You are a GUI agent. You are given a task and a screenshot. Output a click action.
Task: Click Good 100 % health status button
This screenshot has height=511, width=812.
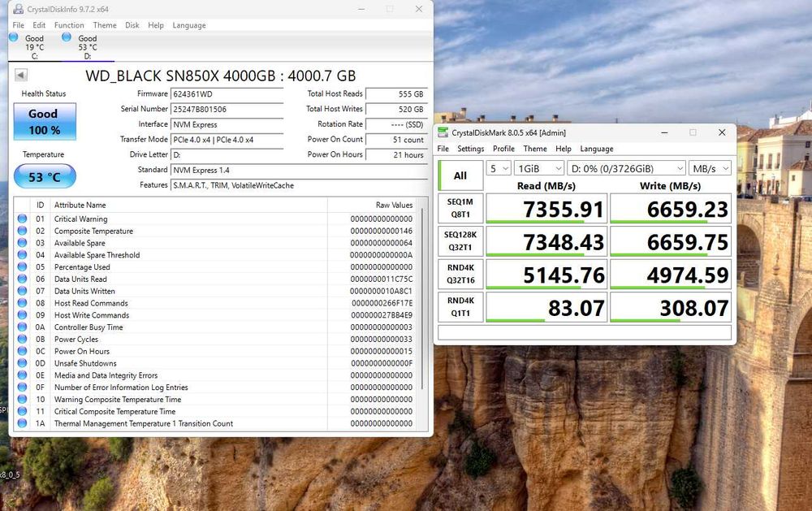point(45,122)
